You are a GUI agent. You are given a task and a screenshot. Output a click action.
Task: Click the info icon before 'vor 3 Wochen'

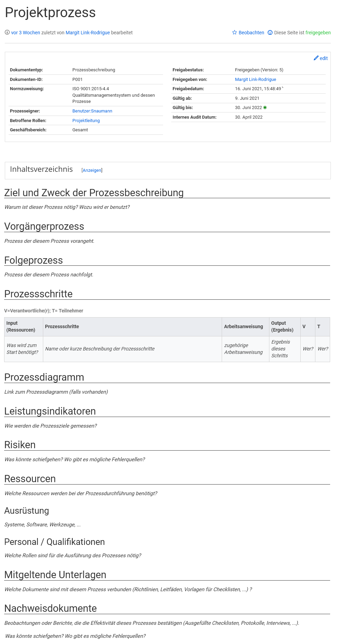[7, 33]
